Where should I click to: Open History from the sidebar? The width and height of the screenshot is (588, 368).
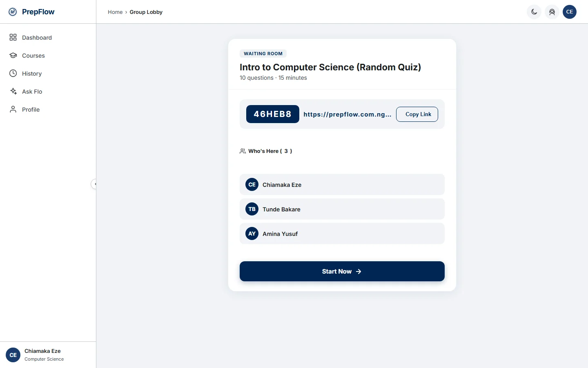48,74
